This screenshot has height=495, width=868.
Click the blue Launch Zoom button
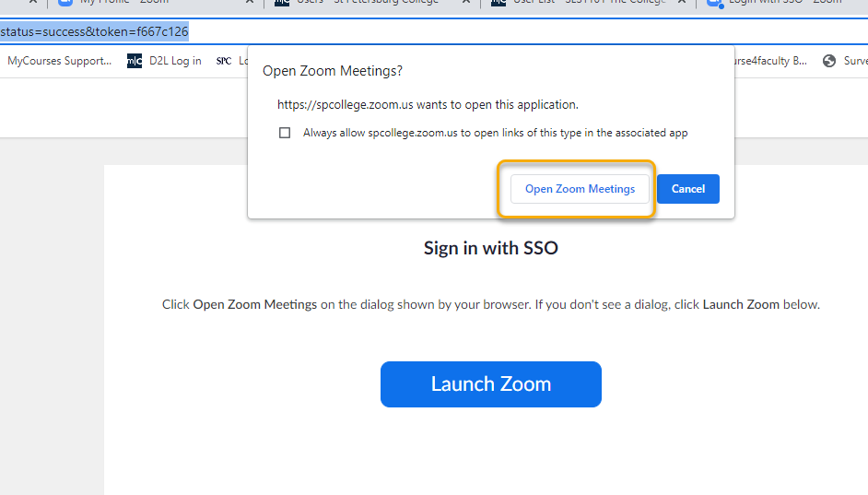[x=491, y=384]
